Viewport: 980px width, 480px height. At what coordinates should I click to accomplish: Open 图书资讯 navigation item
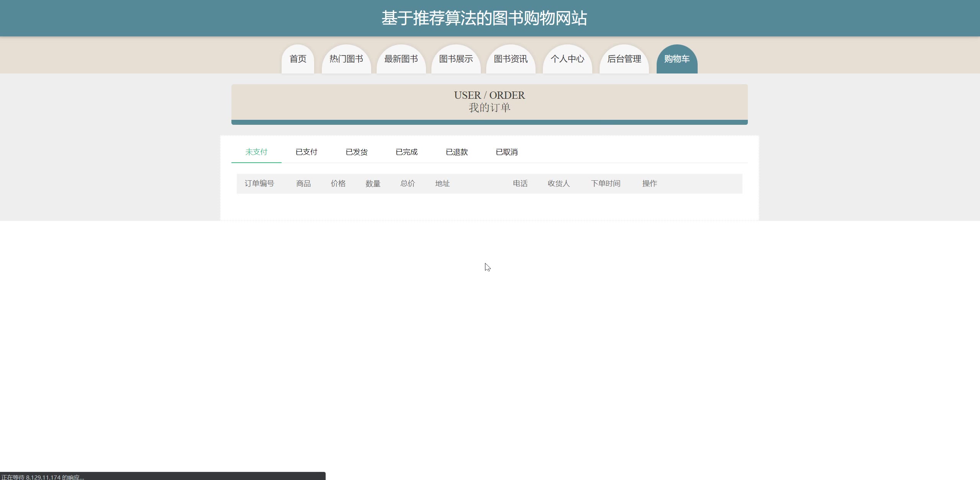510,59
